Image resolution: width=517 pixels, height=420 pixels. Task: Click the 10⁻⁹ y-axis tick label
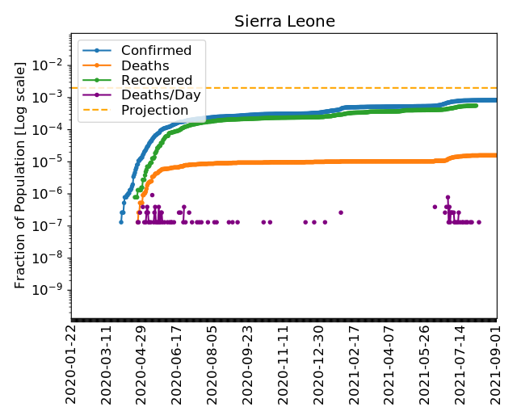click(50, 290)
